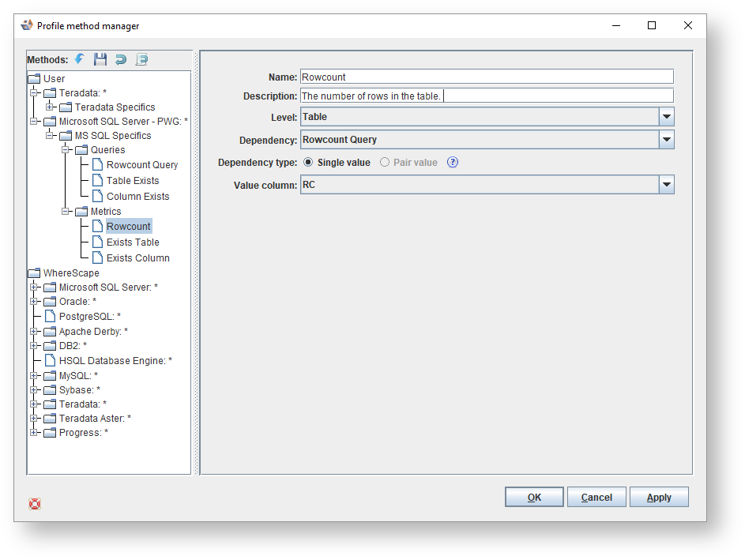
Task: Click the PostgreSQL document icon
Action: click(x=50, y=317)
